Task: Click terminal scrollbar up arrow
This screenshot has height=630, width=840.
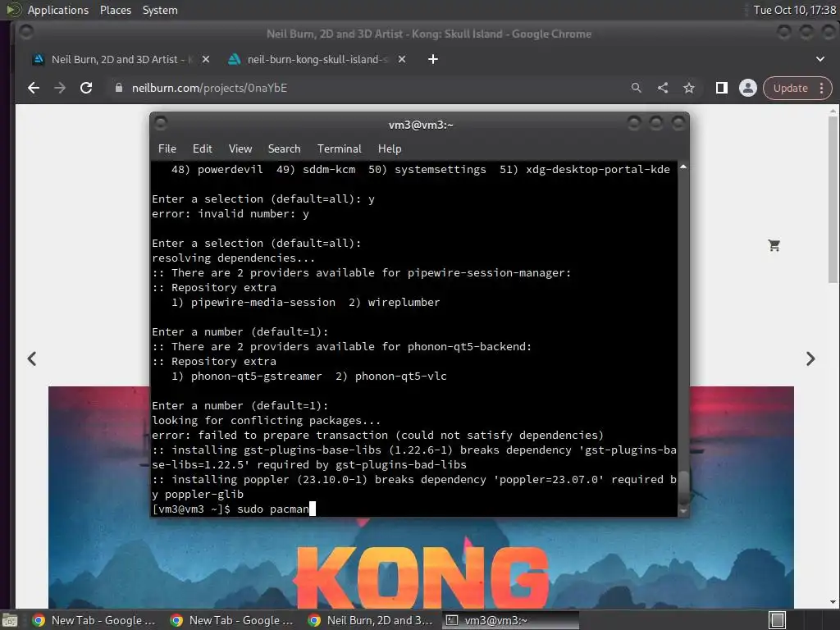Action: point(683,167)
